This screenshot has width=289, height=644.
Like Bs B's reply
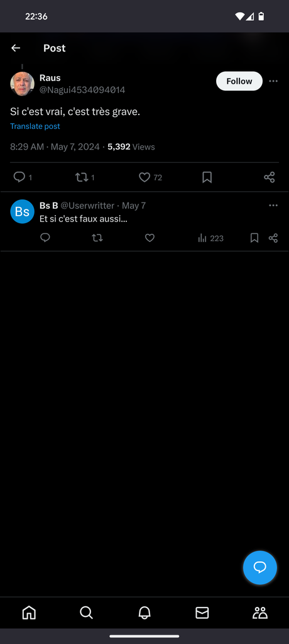[150, 238]
